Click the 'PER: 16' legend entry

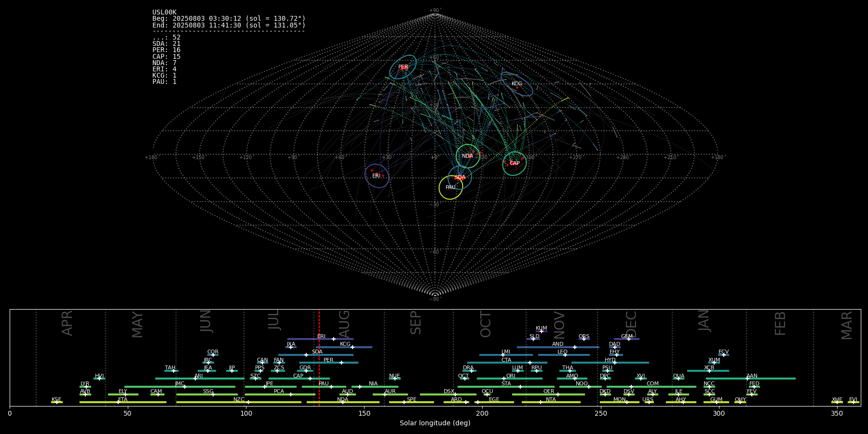pos(166,50)
